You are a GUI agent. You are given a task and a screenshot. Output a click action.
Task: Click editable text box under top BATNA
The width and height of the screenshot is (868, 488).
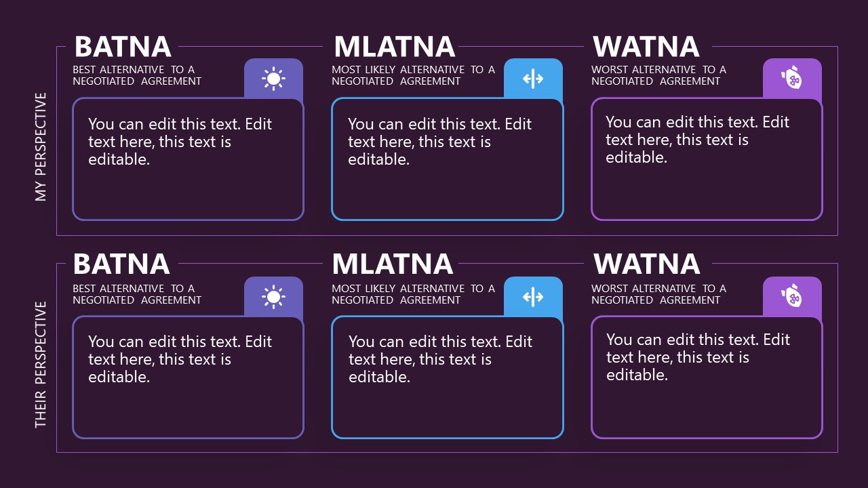(188, 159)
